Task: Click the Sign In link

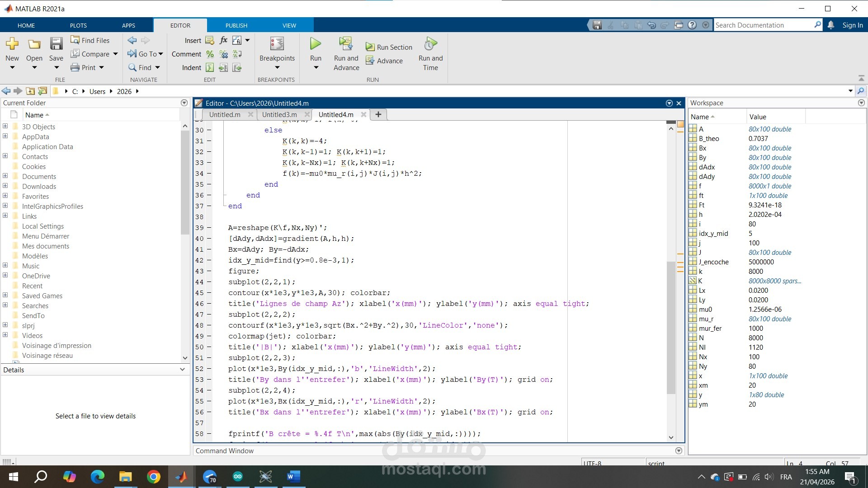Action: (x=852, y=25)
